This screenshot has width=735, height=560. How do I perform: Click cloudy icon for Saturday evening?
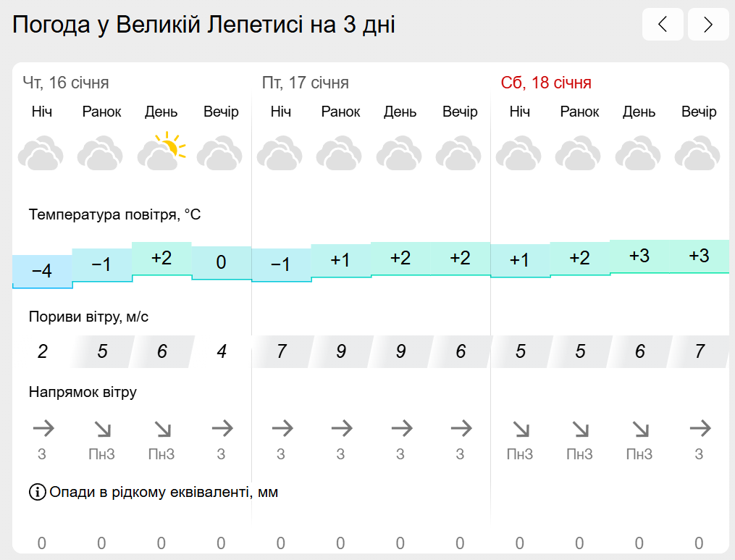[x=697, y=153]
